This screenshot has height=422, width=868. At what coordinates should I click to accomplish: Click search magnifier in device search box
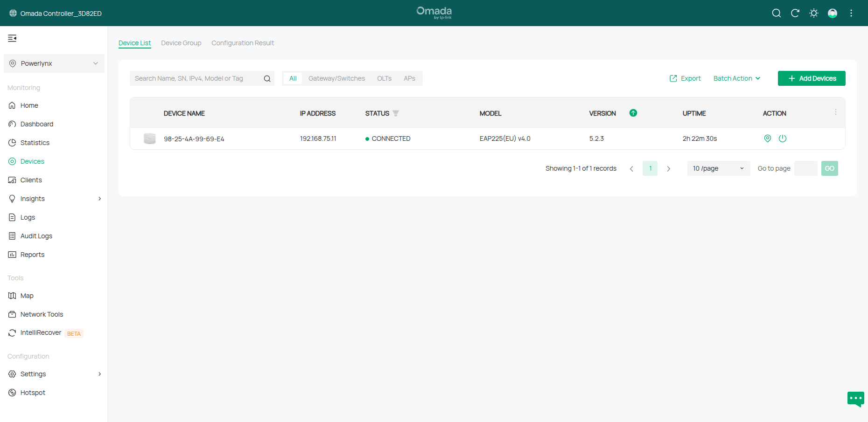point(267,78)
